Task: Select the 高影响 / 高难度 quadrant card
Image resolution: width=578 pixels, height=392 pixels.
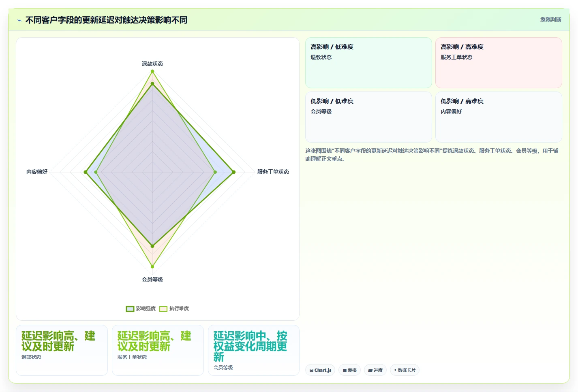Action: click(499, 63)
